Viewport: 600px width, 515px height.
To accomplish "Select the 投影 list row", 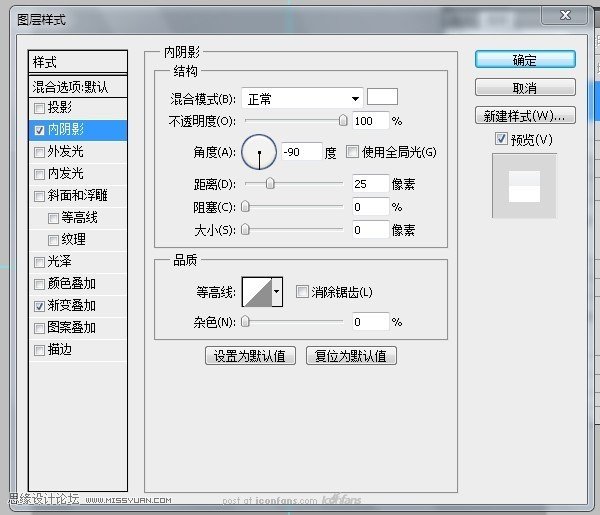I will click(78, 108).
